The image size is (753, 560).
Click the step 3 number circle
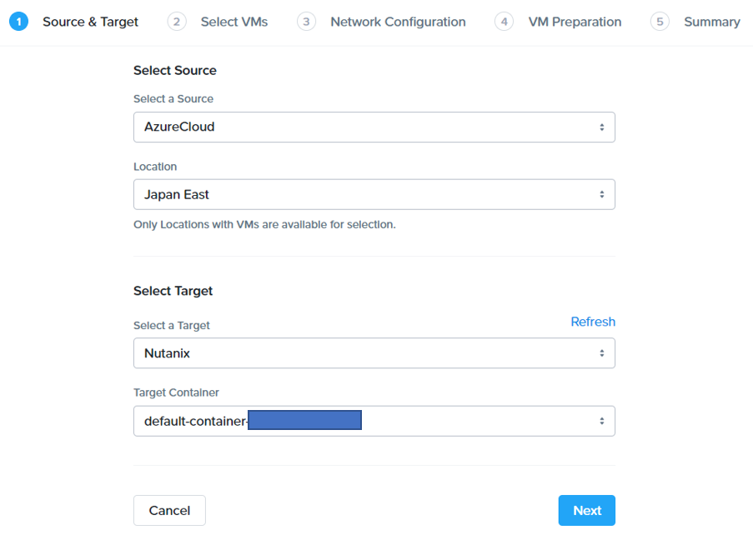(306, 22)
